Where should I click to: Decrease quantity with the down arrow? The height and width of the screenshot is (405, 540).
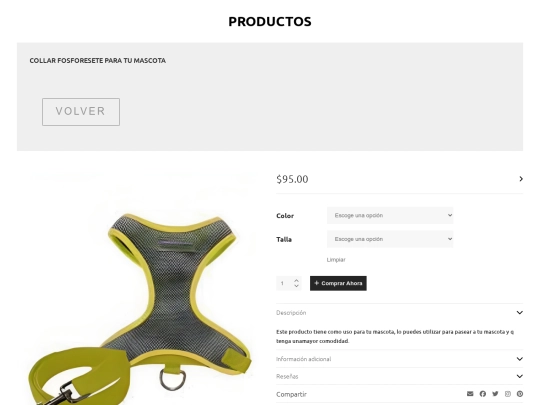click(x=297, y=286)
